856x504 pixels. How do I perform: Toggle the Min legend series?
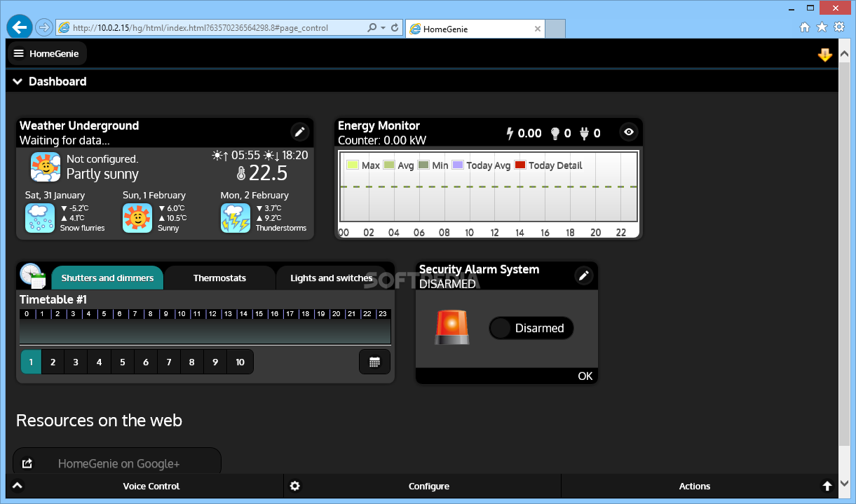point(433,165)
